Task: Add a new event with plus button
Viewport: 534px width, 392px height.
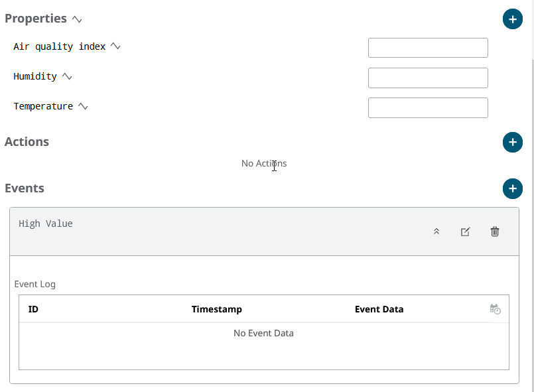Action: click(512, 188)
